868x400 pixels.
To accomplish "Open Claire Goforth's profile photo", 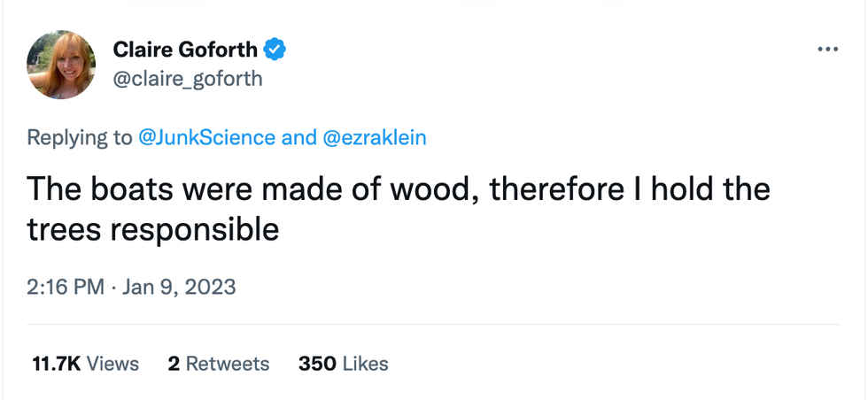I will coord(62,65).
